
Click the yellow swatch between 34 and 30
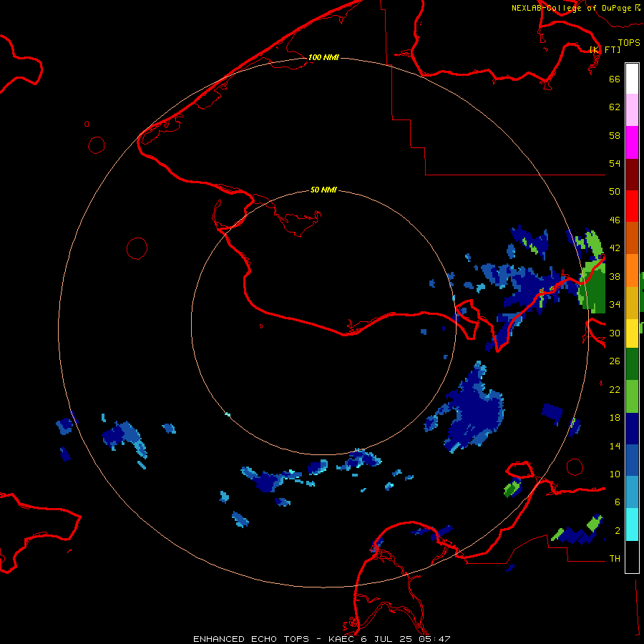[x=632, y=333]
